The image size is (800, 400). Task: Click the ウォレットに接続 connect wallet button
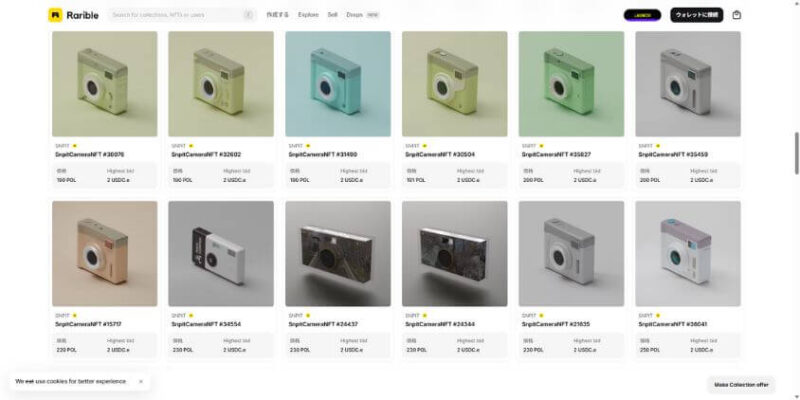tap(696, 15)
